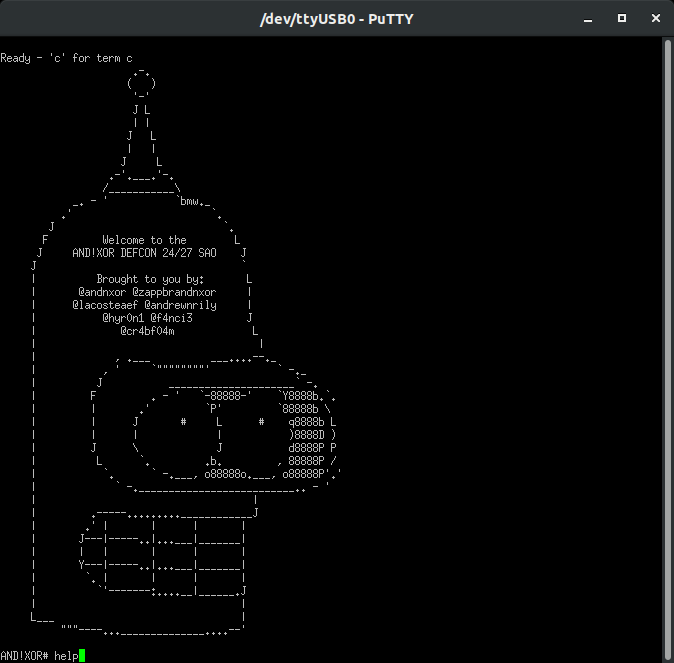Click the '@hyr0n1' handle

[123, 318]
